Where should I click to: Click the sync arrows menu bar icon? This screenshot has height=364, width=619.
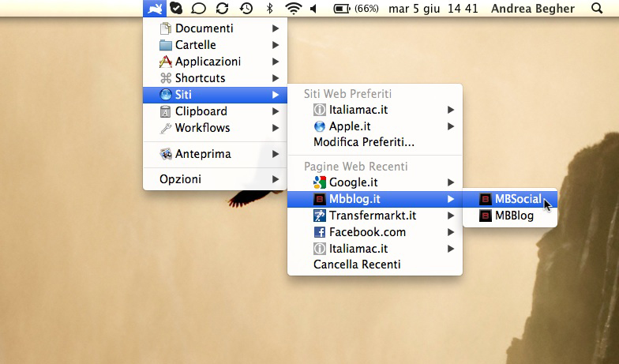point(223,8)
